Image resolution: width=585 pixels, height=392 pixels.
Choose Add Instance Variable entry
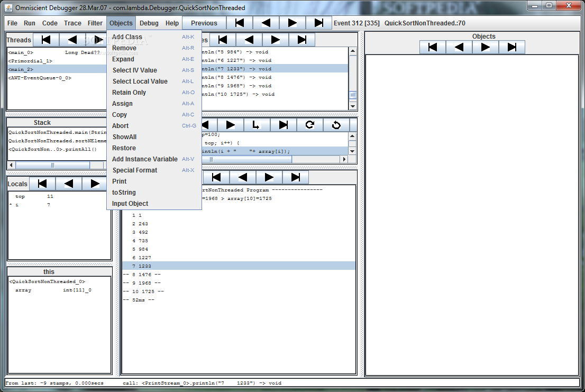tap(154, 159)
